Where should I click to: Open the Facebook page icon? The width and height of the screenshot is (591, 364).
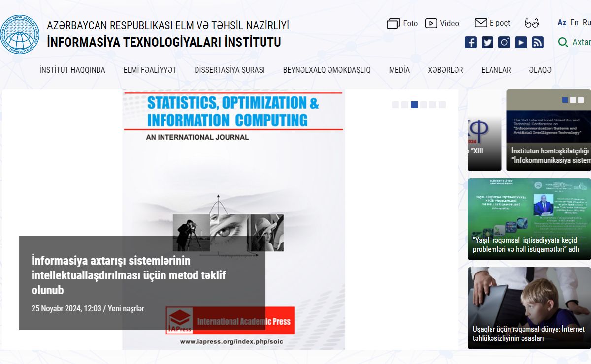click(x=471, y=42)
